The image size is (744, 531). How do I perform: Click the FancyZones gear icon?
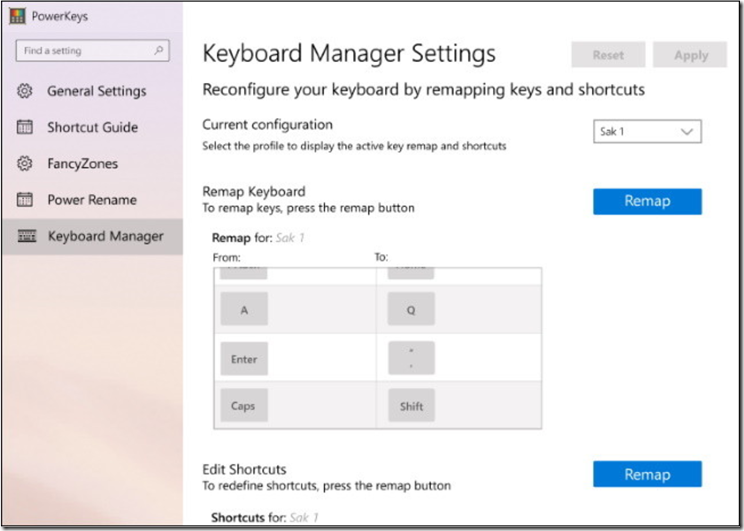coord(26,163)
